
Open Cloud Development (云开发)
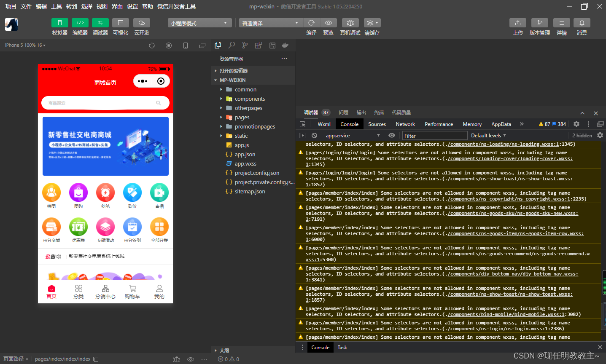point(141,23)
